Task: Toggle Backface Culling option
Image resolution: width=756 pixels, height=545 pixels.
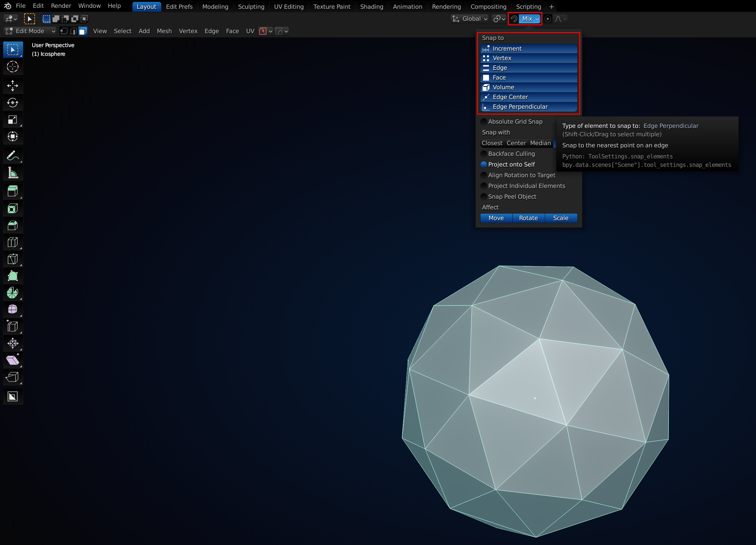Action: 484,154
